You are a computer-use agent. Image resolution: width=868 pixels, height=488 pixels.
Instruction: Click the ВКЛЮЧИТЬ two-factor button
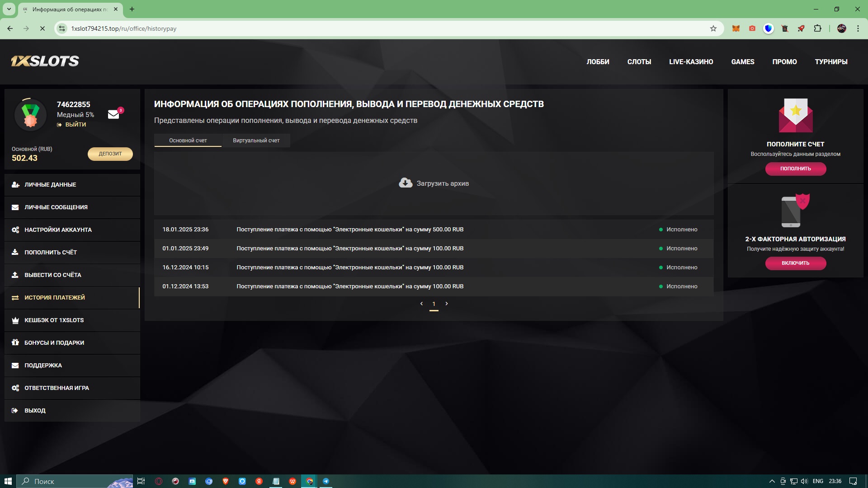[795, 263]
